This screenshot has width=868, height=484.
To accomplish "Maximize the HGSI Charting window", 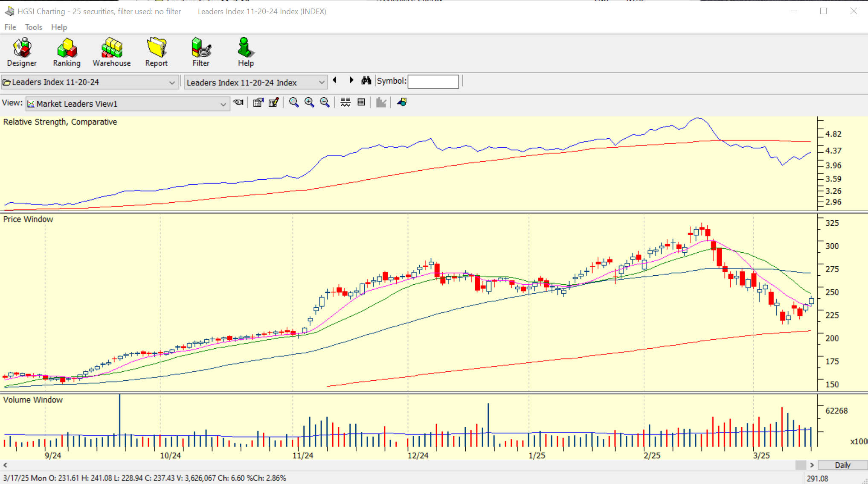I will tap(824, 11).
